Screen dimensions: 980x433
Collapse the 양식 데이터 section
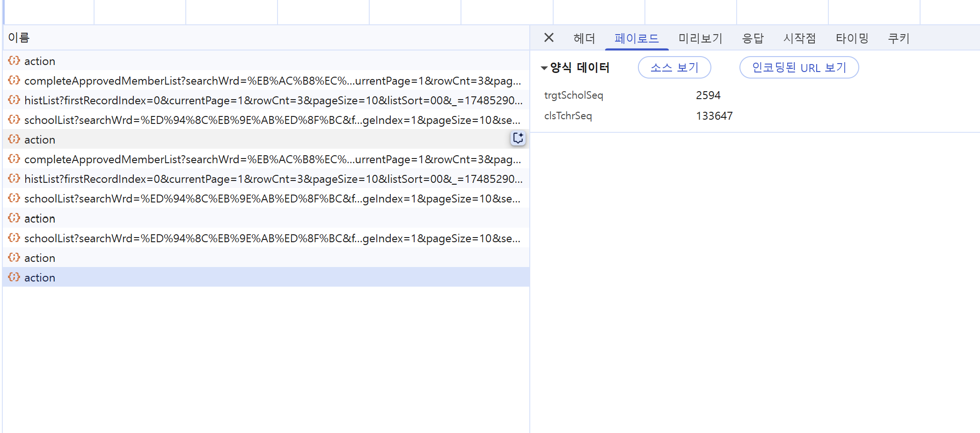tap(544, 68)
